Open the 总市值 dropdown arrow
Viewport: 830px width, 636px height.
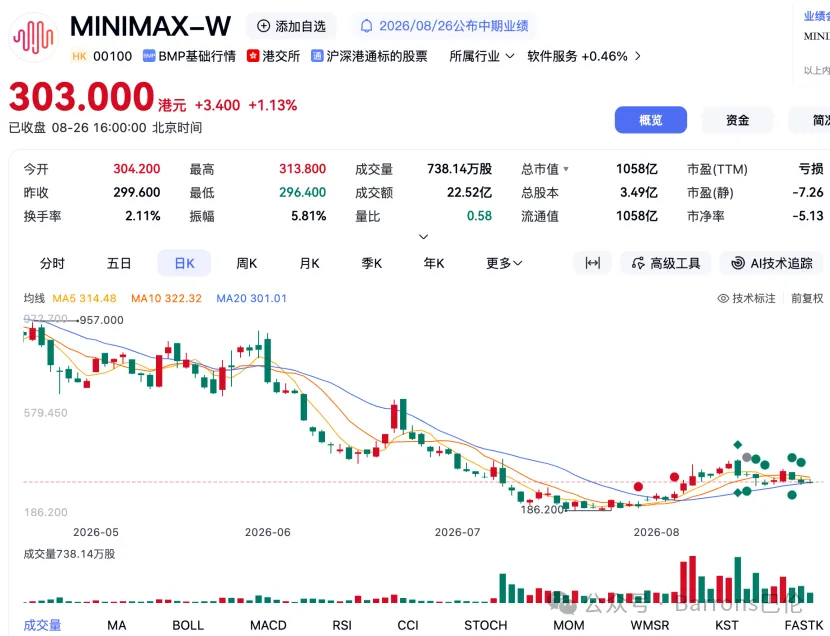click(566, 169)
